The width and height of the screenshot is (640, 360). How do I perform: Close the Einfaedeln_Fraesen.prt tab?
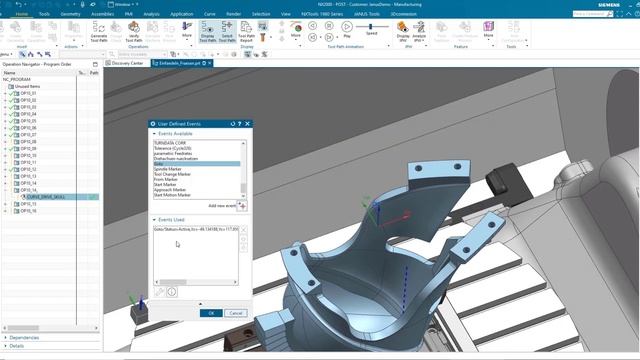pos(210,63)
